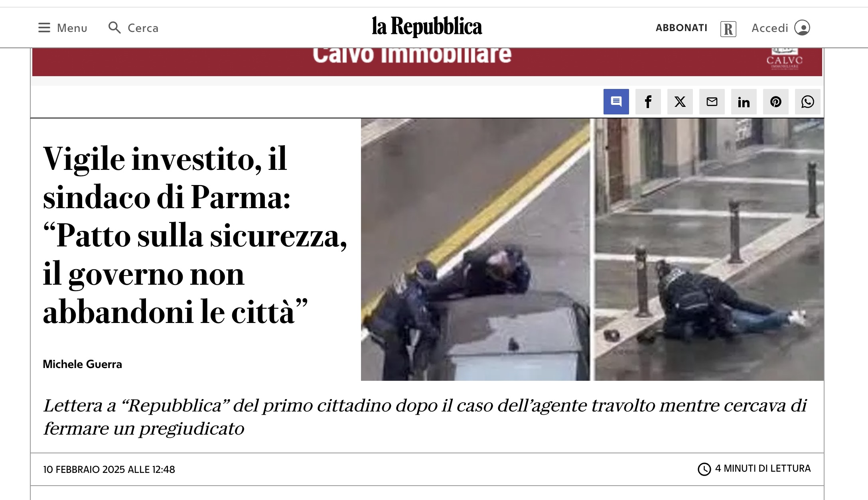The image size is (868, 500).
Task: Click the article photo of the officer
Action: pos(592,249)
